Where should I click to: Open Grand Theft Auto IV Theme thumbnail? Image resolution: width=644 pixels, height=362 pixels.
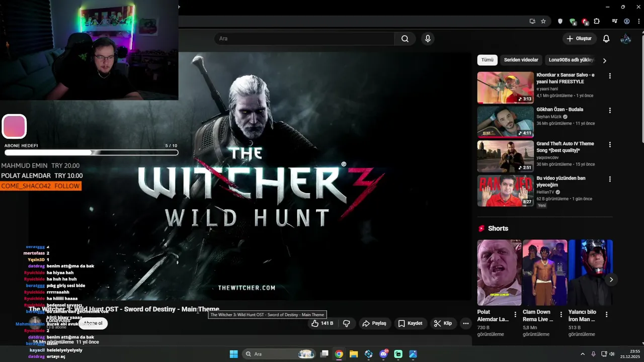[x=506, y=156]
